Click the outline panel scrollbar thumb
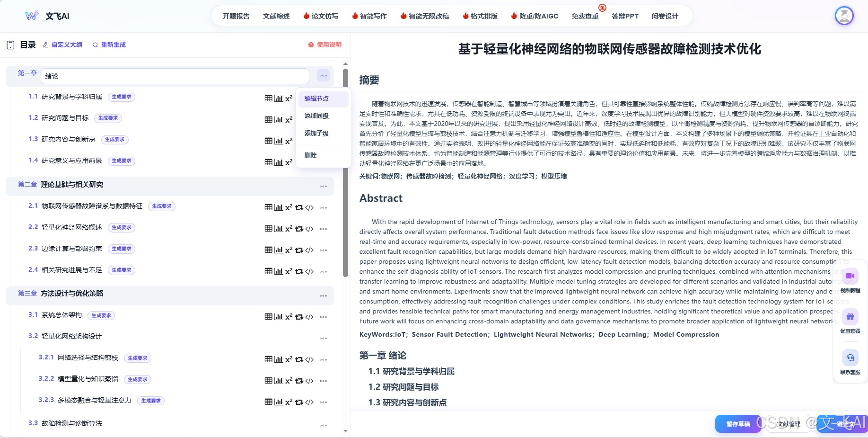Image resolution: width=868 pixels, height=438 pixels. (x=345, y=173)
